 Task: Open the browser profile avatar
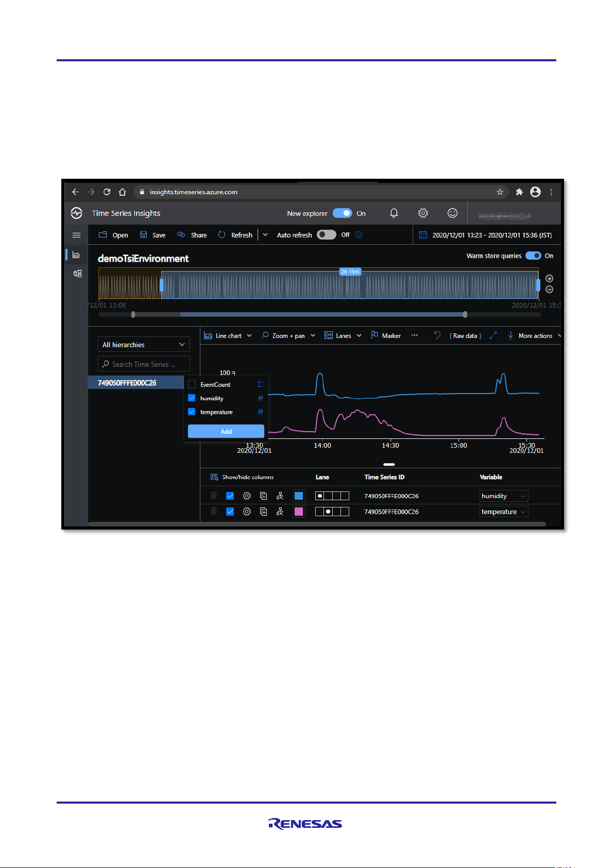(x=535, y=192)
